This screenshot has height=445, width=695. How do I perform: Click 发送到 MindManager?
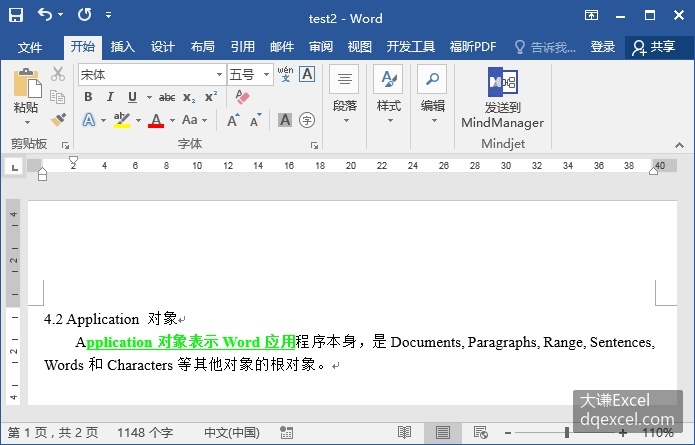click(x=503, y=98)
